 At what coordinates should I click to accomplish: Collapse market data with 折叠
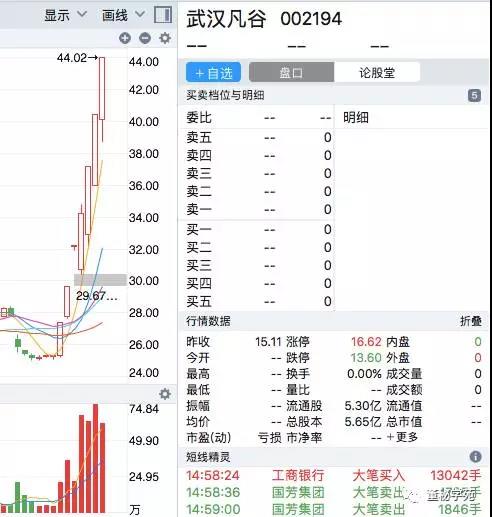471,321
